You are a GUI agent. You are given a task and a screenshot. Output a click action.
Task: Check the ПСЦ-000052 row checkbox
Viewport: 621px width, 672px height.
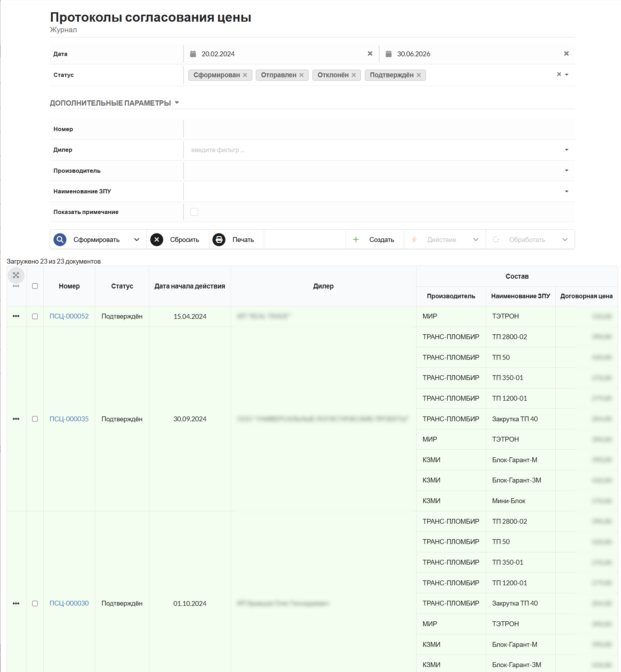click(x=35, y=316)
